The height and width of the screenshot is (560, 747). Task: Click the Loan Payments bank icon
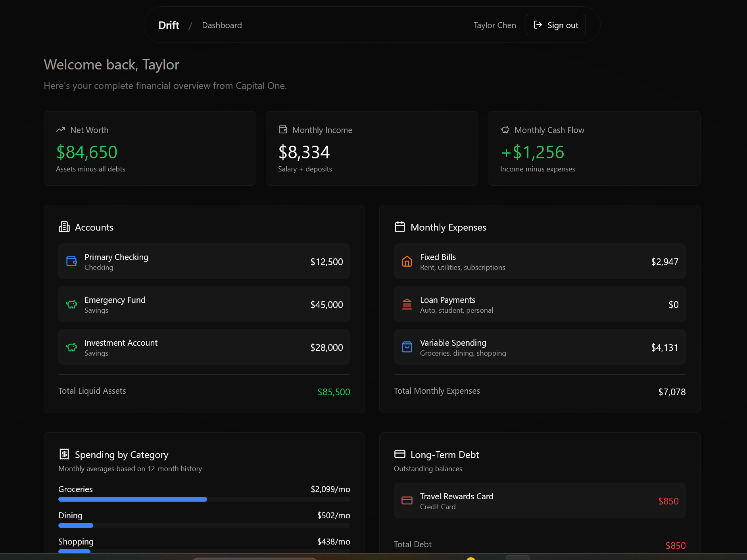click(x=407, y=304)
